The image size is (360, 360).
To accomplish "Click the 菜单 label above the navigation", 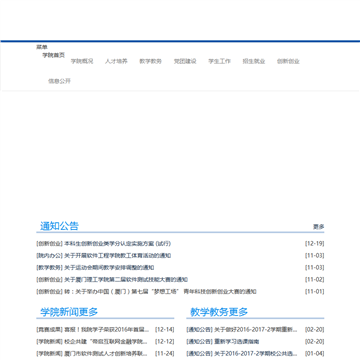I will (x=42, y=47).
